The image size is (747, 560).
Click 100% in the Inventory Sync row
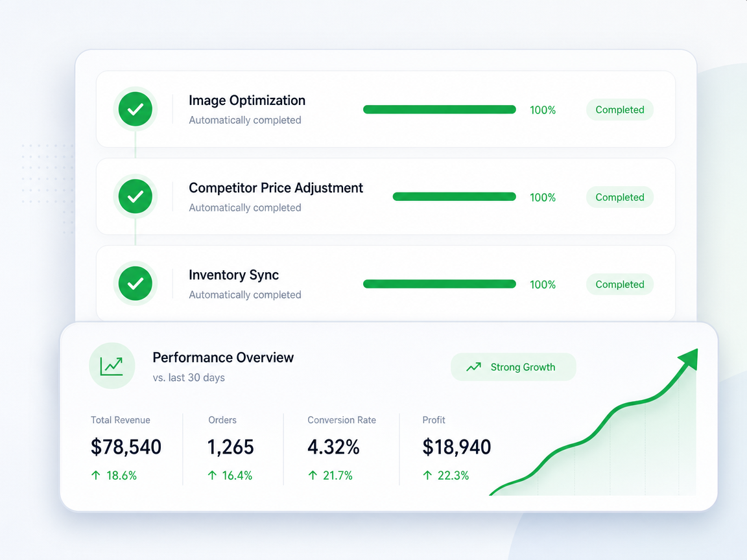pyautogui.click(x=543, y=285)
